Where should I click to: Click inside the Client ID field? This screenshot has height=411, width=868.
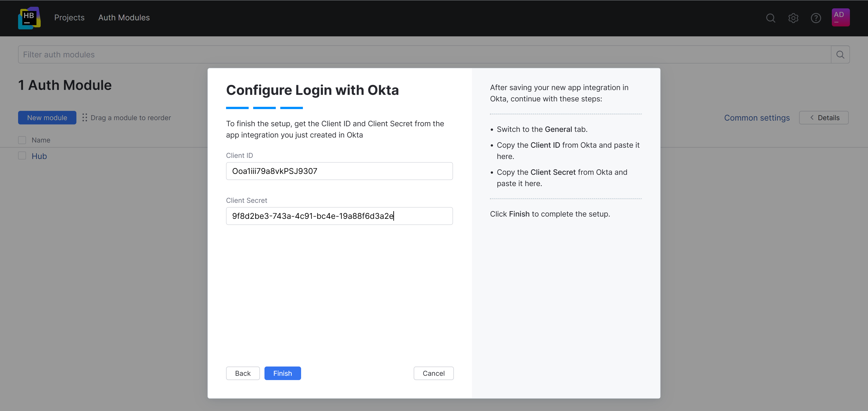tap(339, 171)
